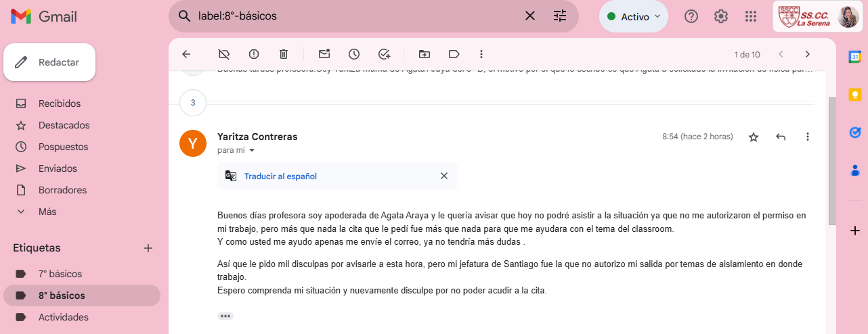868x334 pixels.
Task: Open the Move to folder icon
Action: 425,54
